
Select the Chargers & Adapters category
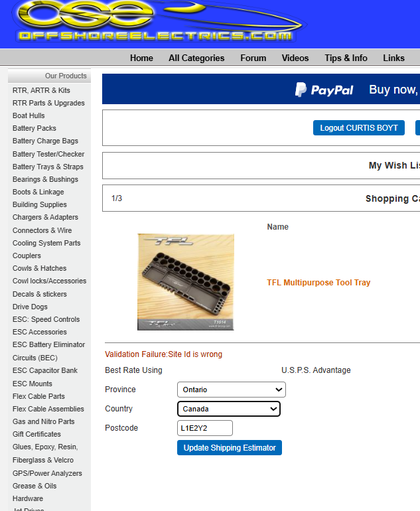pyautogui.click(x=45, y=217)
